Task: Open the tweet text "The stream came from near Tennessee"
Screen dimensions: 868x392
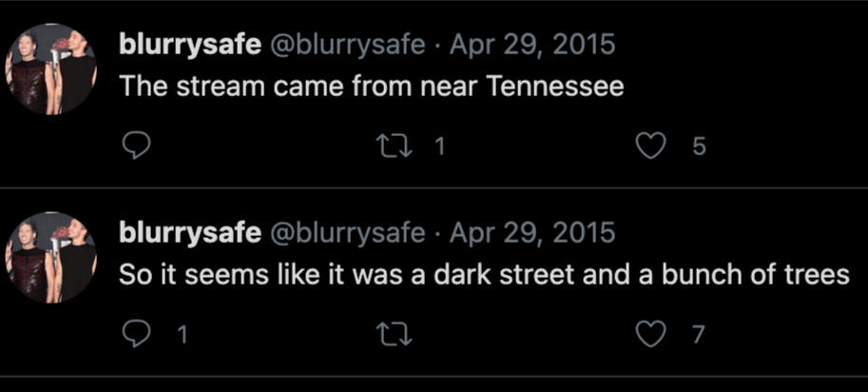Action: [371, 87]
